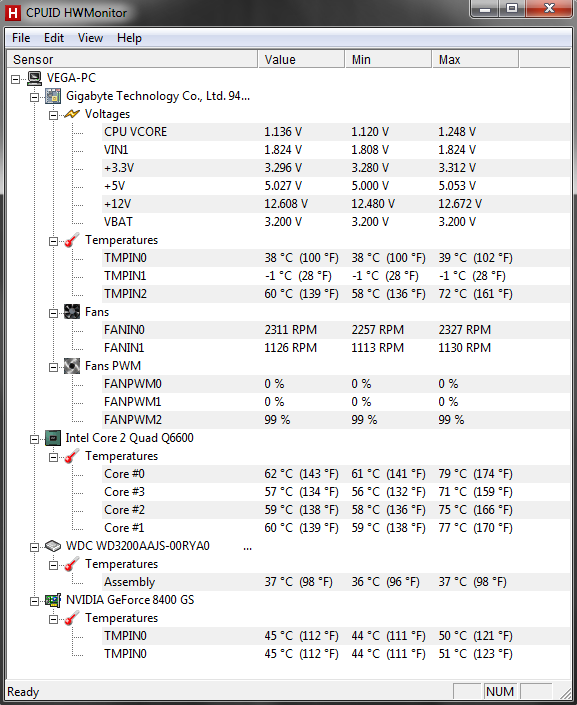Screen dimensions: 577x705
Task: Minimize the HWMonitor window
Action: [x=485, y=9]
